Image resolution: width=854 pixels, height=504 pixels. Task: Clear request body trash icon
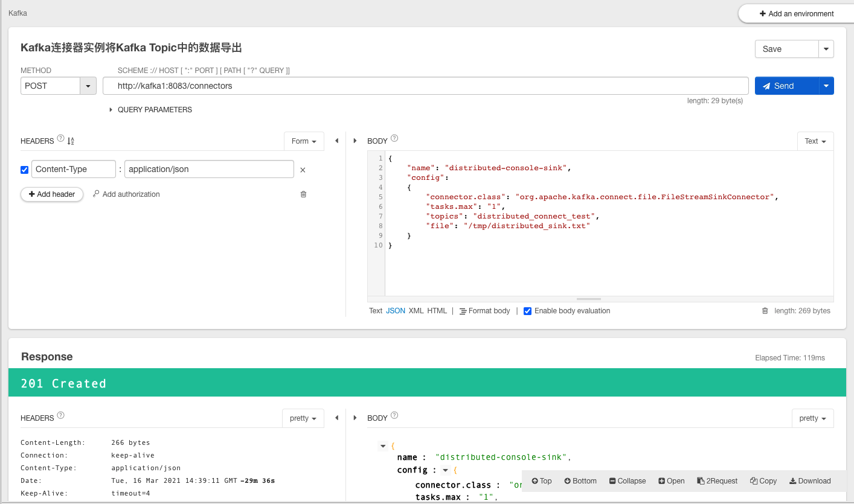[765, 311]
